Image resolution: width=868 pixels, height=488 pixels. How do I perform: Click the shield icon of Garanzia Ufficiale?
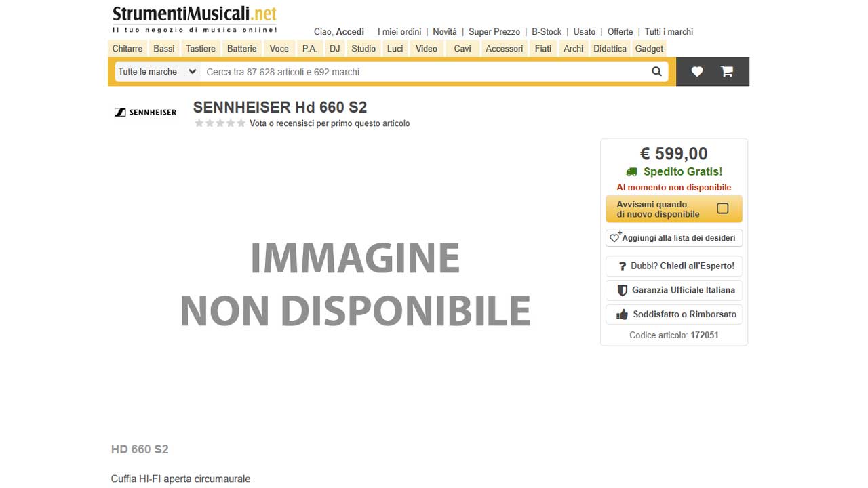tap(622, 290)
